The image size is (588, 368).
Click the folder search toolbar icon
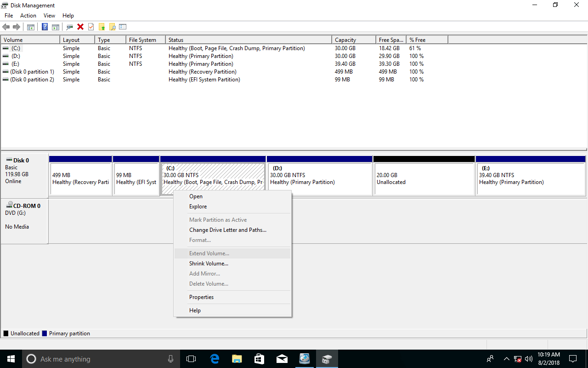[x=112, y=26]
